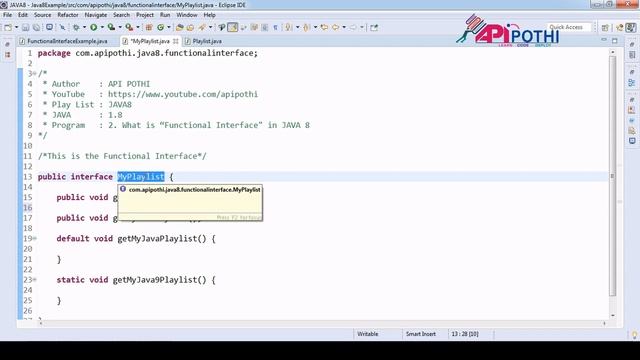Open the Run menu
The image size is (640, 360).
[x=165, y=15]
